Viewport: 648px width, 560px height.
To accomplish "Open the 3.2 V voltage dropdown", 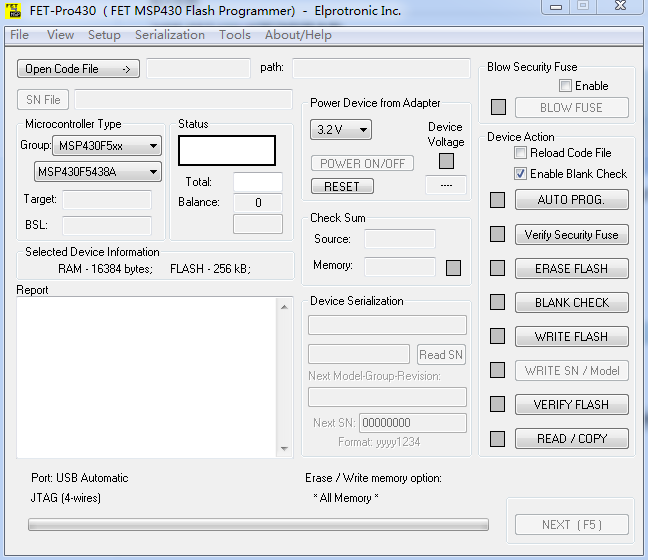I will (x=341, y=130).
